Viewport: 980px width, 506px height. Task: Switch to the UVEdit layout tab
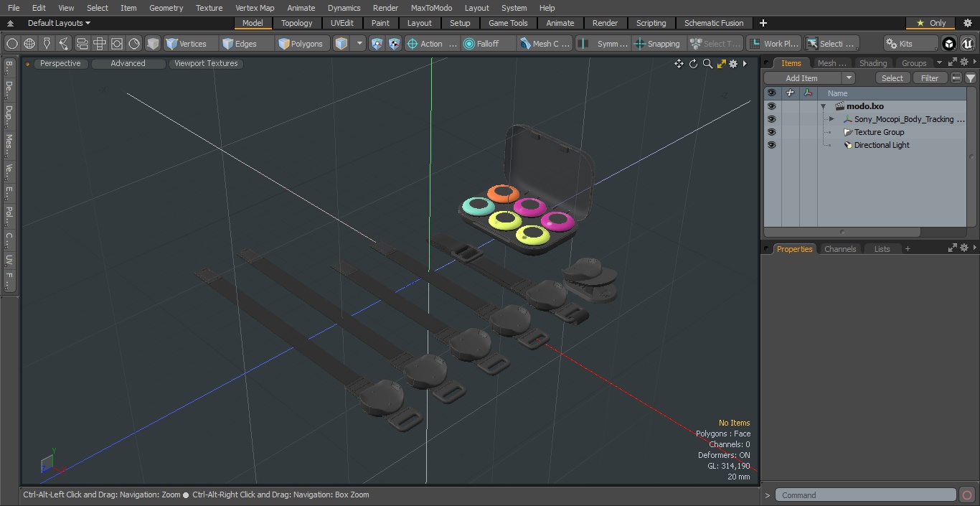point(342,23)
